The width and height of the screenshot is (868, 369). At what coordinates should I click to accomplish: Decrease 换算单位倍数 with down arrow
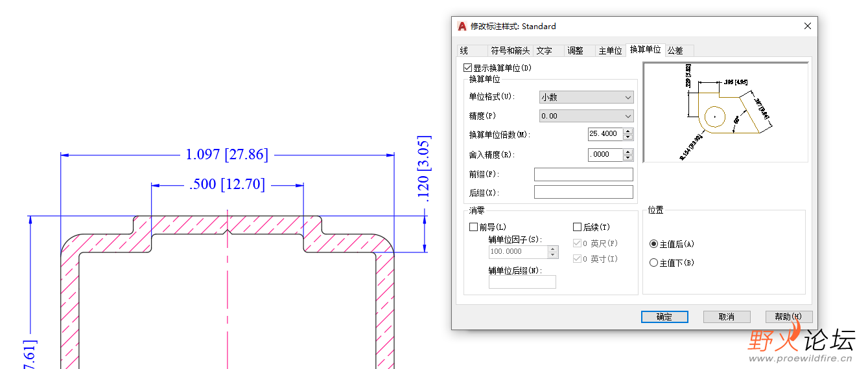[x=628, y=137]
